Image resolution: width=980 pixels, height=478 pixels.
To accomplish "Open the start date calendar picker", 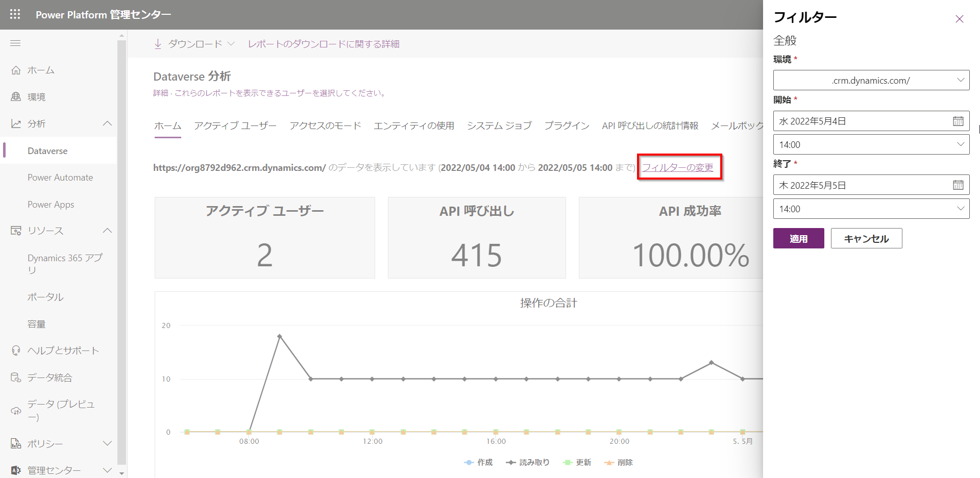I will coord(958,121).
